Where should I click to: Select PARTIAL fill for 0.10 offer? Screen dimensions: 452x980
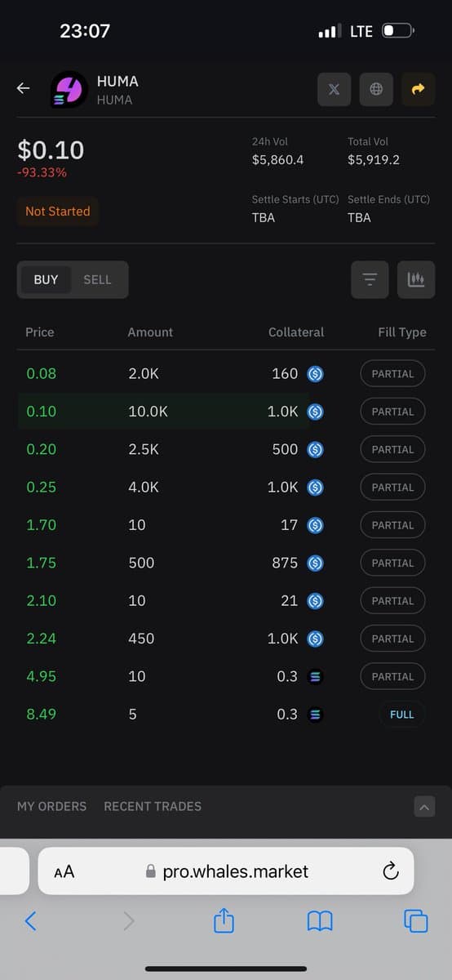click(x=392, y=412)
